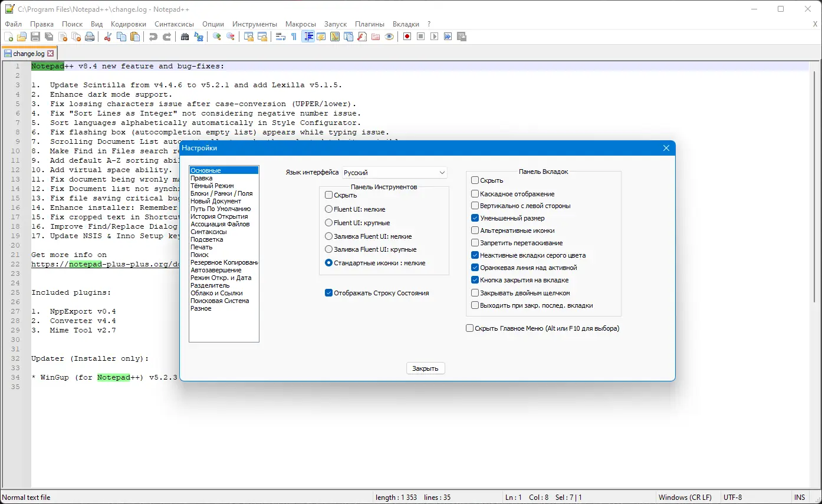Click the Cut scissors icon
Screen dimensions: 822x504
pyautogui.click(x=108, y=37)
